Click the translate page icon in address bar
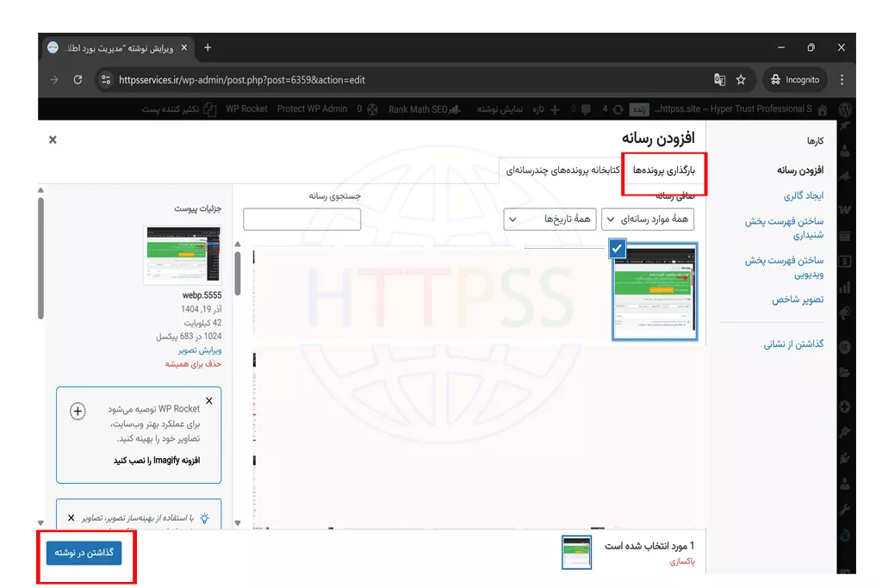 (x=719, y=80)
